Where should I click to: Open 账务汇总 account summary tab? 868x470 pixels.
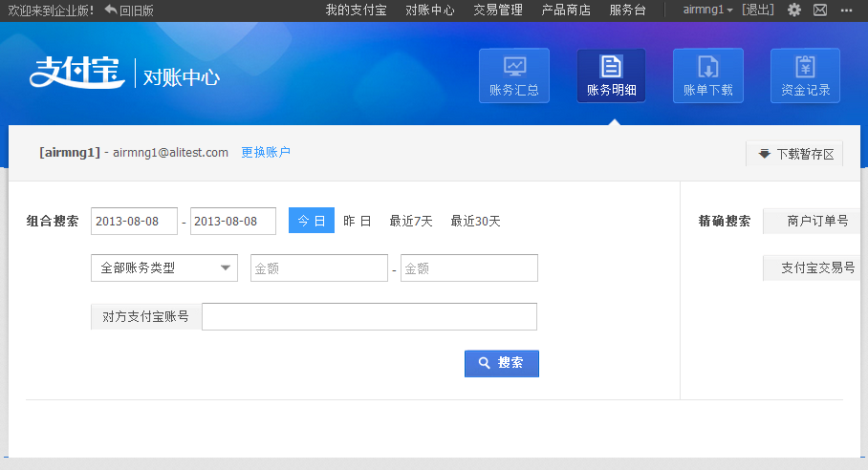click(x=514, y=75)
